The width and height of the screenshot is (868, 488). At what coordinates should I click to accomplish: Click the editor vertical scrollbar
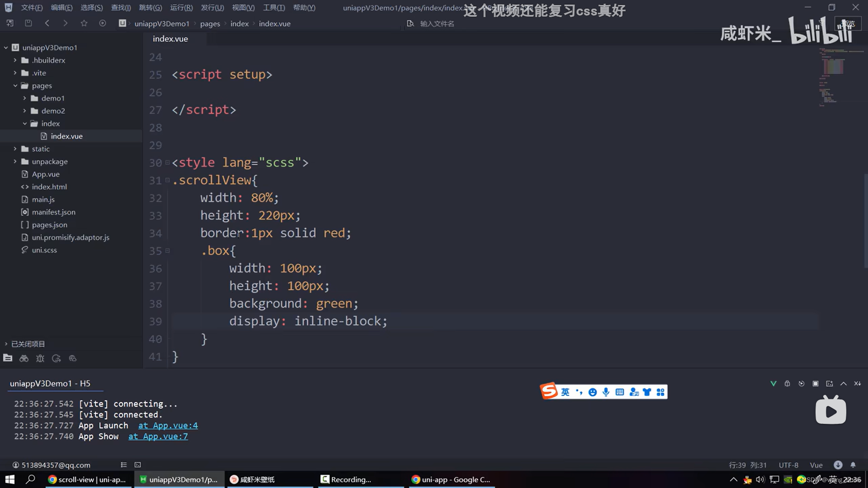tap(866, 221)
